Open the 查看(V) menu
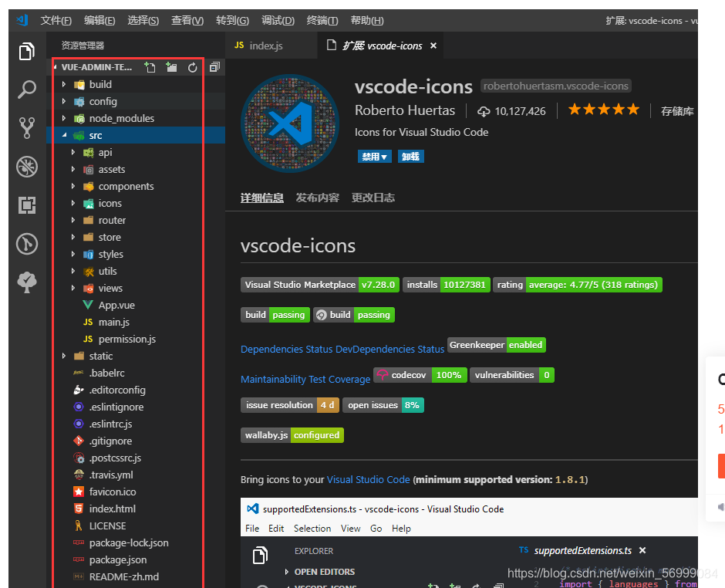Image resolution: width=725 pixels, height=588 pixels. [187, 20]
